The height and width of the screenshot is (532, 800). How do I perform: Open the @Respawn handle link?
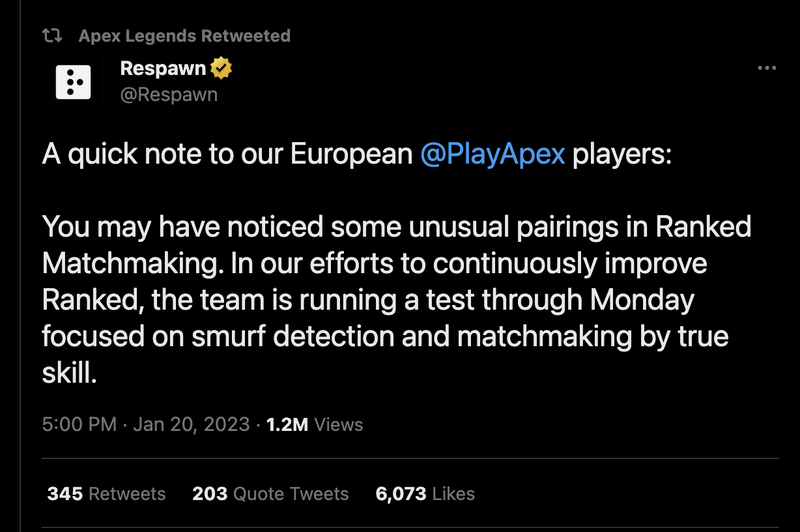[168, 95]
